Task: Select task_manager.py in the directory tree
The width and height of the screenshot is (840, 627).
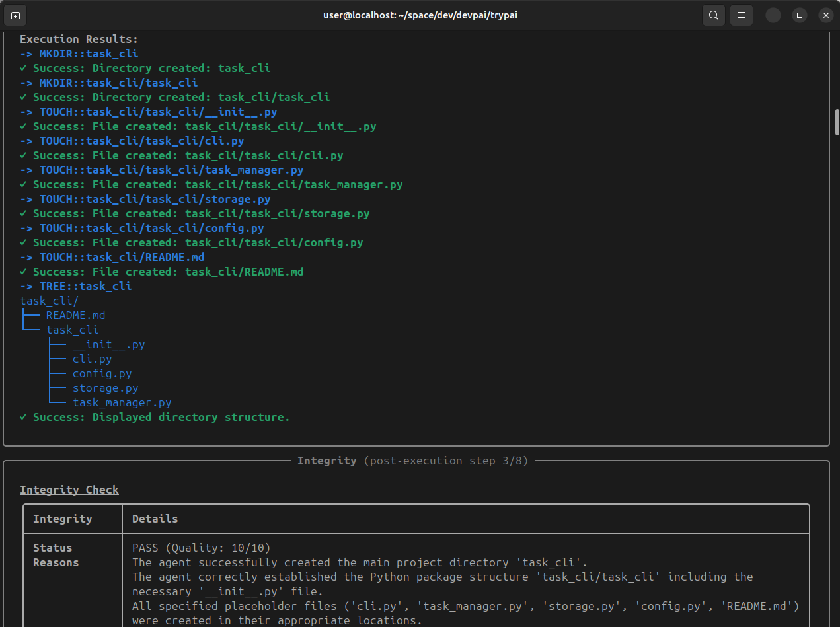Action: (122, 402)
